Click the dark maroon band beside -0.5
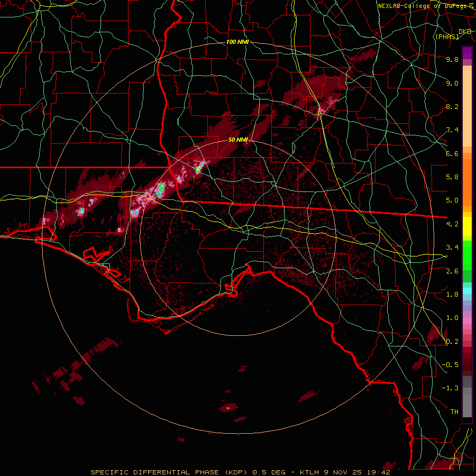Viewport: 476px width, 476px height. pos(467,364)
